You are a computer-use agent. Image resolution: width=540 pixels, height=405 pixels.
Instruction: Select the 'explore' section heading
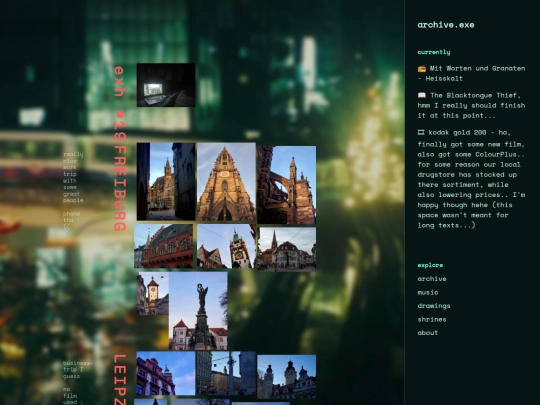[430, 265]
